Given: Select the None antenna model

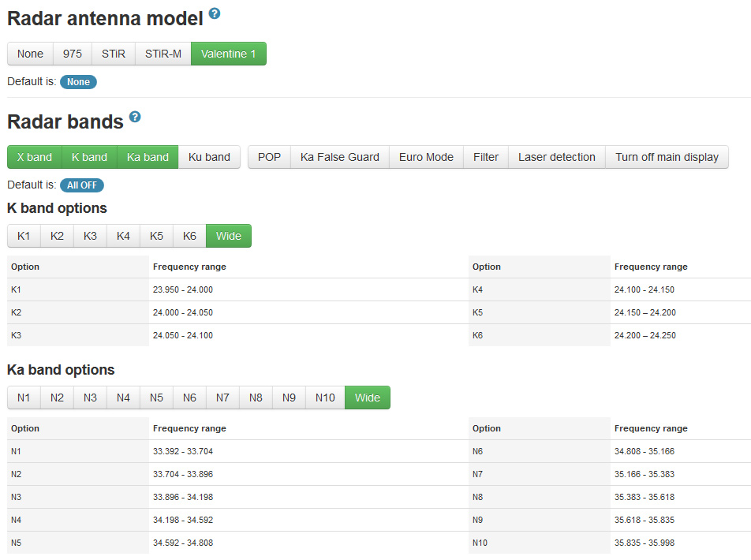Looking at the screenshot, I should point(30,54).
